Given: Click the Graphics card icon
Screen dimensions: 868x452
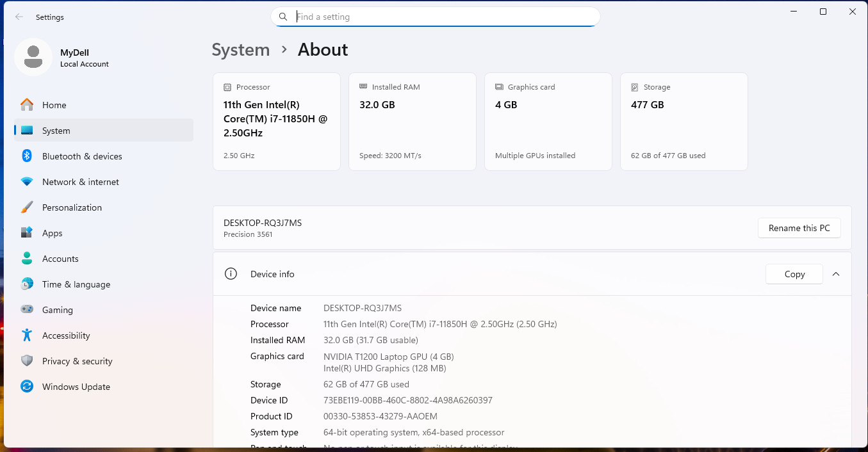Looking at the screenshot, I should [x=499, y=87].
